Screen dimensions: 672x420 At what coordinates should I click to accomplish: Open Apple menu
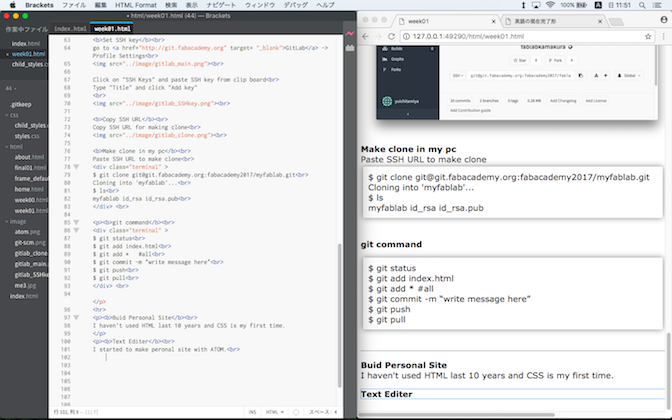pyautogui.click(x=12, y=5)
